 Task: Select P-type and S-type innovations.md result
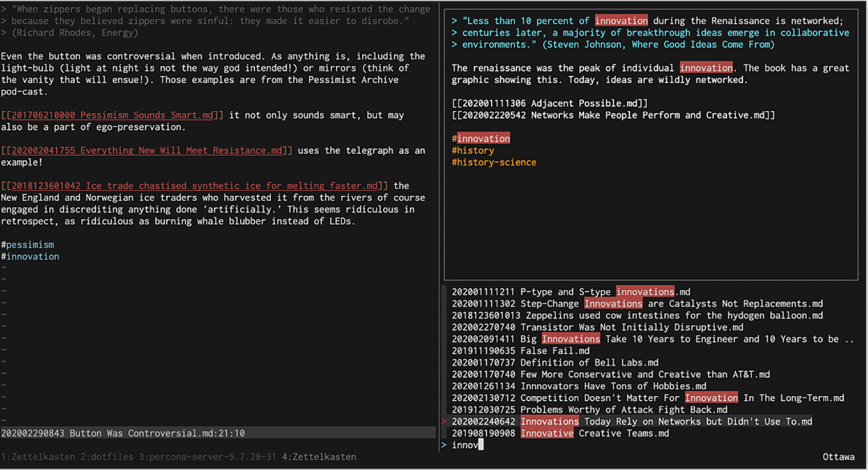click(570, 292)
